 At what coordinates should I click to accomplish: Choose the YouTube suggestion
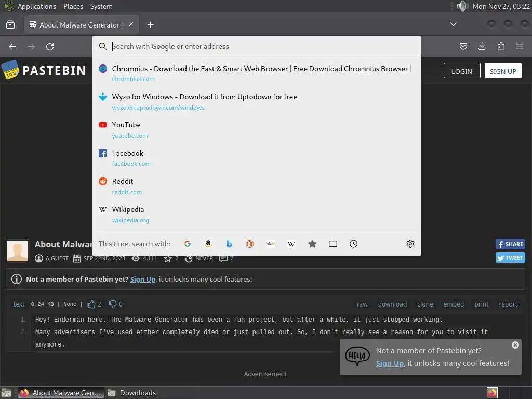click(x=257, y=130)
